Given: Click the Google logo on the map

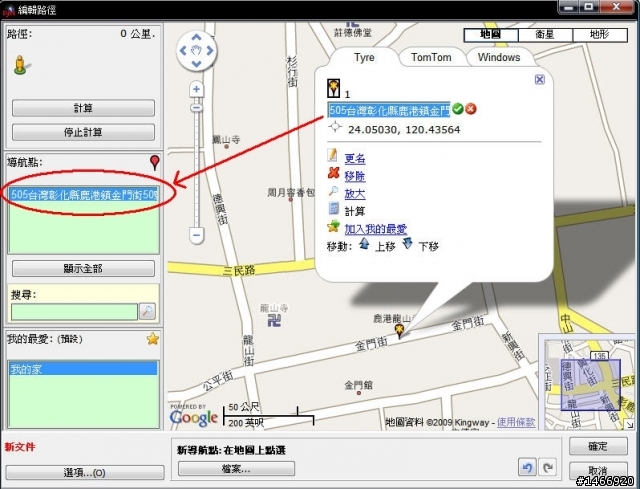Looking at the screenshot, I should [194, 417].
